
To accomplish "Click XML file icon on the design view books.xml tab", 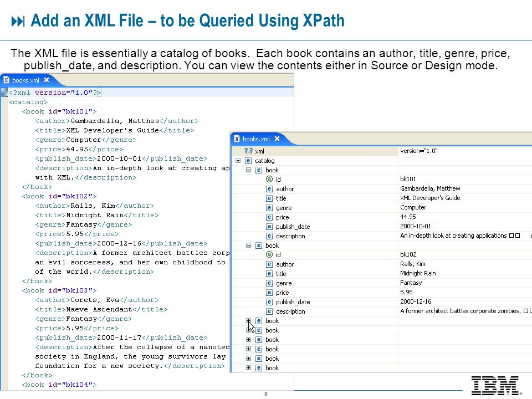I will pos(237,139).
